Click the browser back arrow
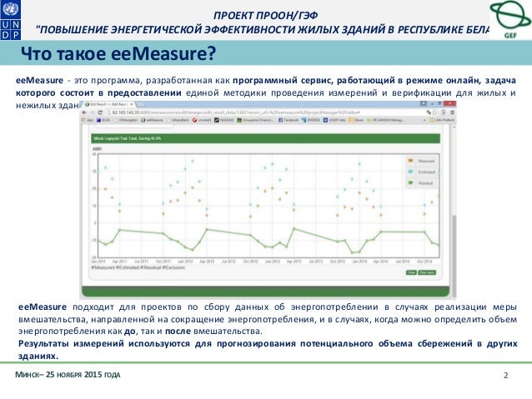Image resolution: width=532 pixels, height=399 pixels. pos(84,112)
